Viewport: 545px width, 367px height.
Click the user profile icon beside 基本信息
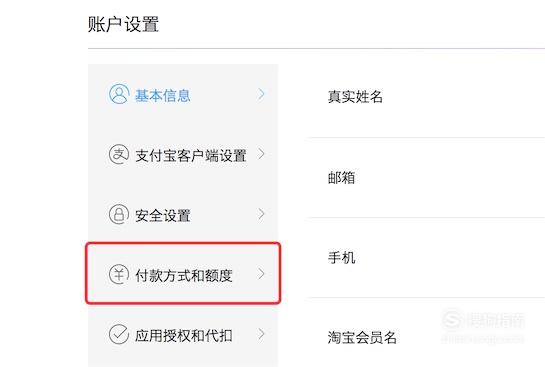[119, 94]
